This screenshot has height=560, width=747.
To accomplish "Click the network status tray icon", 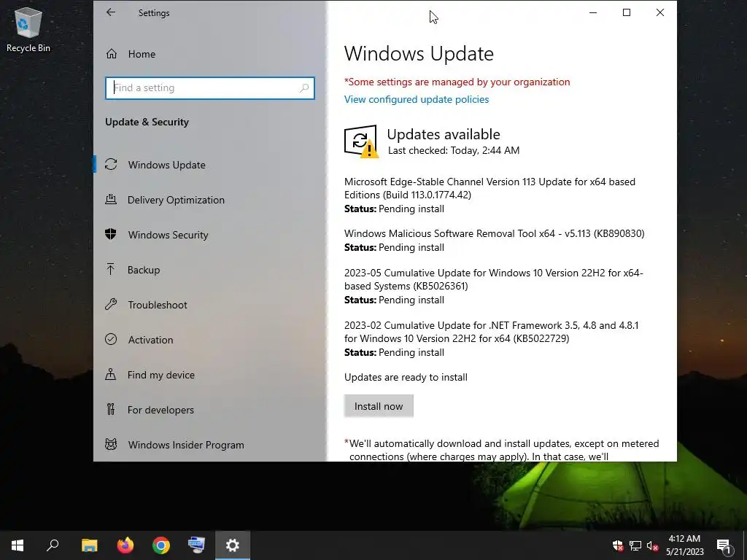I will 635,545.
